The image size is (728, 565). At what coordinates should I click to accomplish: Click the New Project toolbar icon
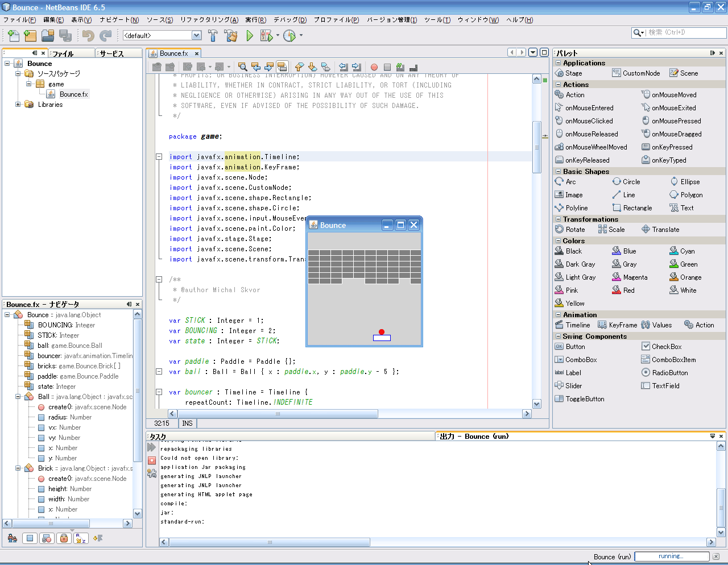(x=30, y=36)
